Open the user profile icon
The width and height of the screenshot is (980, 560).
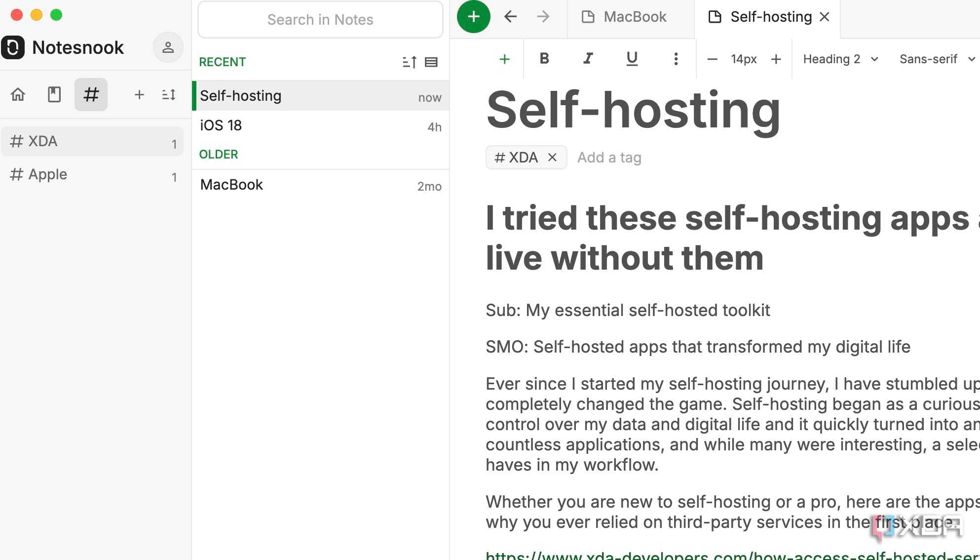click(168, 47)
